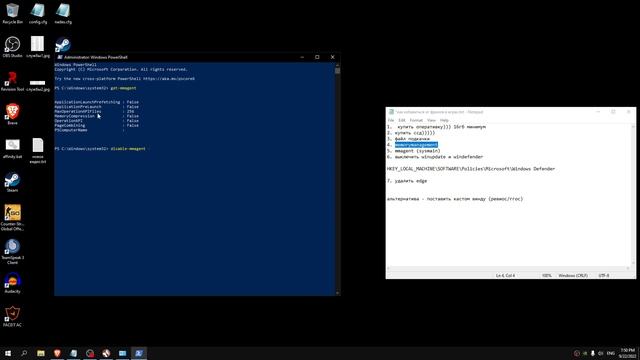Click the 'get-mmagent' command in PowerShell
This screenshot has width=640, height=360.
[123, 88]
